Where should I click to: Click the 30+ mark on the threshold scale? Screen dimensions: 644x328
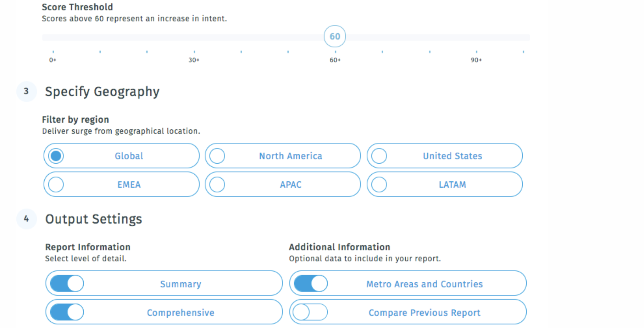point(194,60)
